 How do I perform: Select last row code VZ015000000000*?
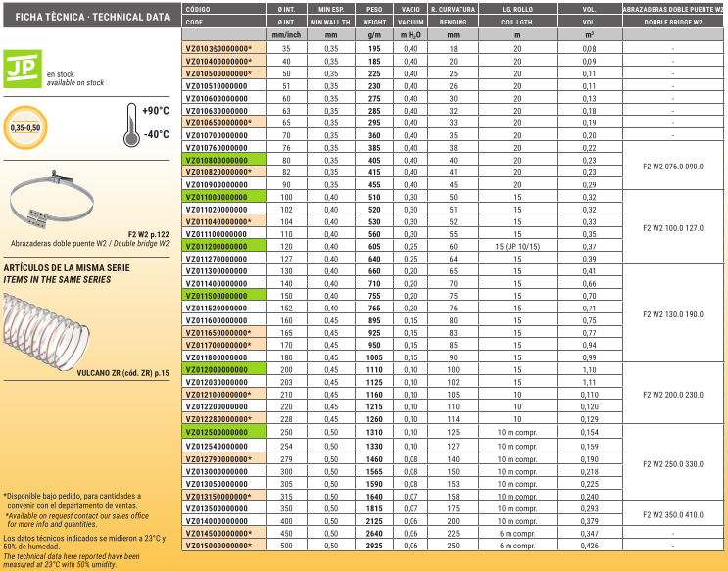click(219, 545)
